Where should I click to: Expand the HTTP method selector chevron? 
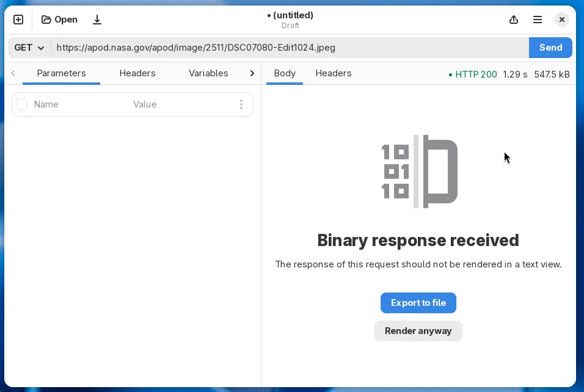[41, 48]
